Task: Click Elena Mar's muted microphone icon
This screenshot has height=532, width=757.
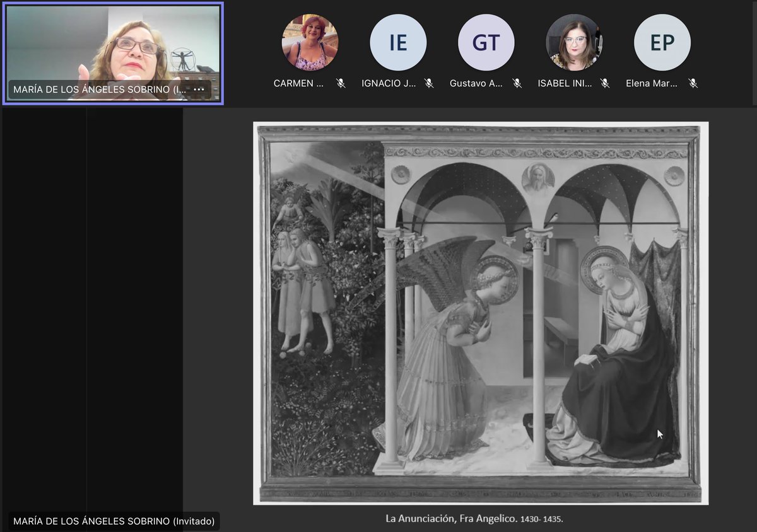Action: point(691,83)
